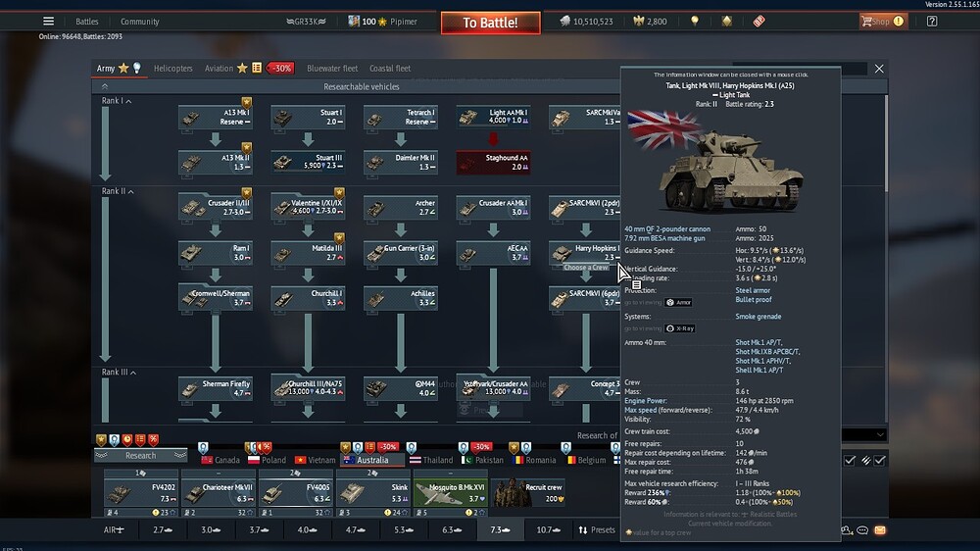Open the chat speech bubble icon
The height and width of the screenshot is (551, 980).
862,529
